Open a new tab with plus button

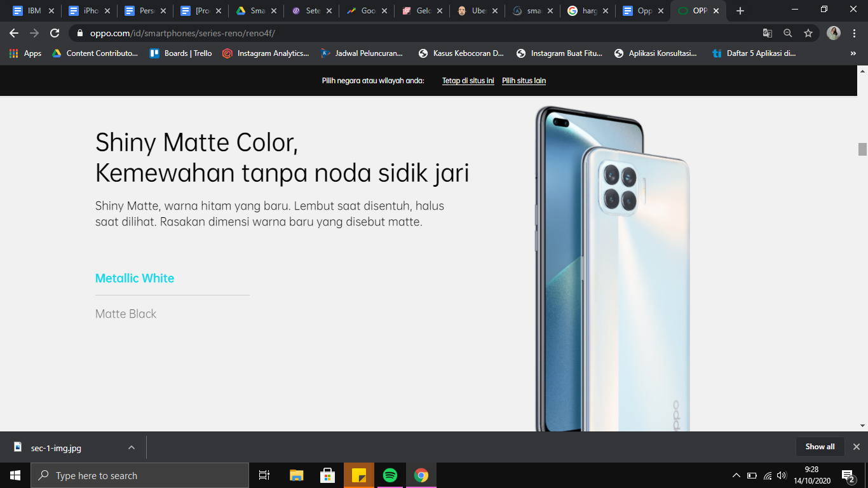click(x=740, y=11)
